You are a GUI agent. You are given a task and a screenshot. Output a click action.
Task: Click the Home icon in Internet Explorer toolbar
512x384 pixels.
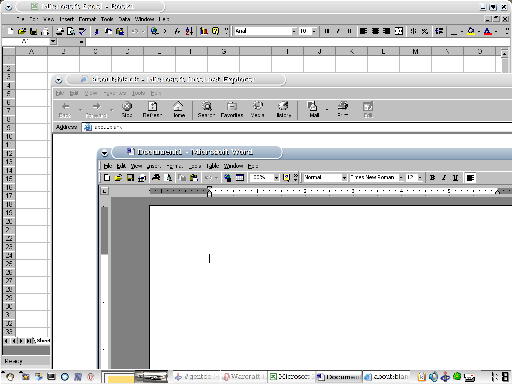(x=179, y=109)
